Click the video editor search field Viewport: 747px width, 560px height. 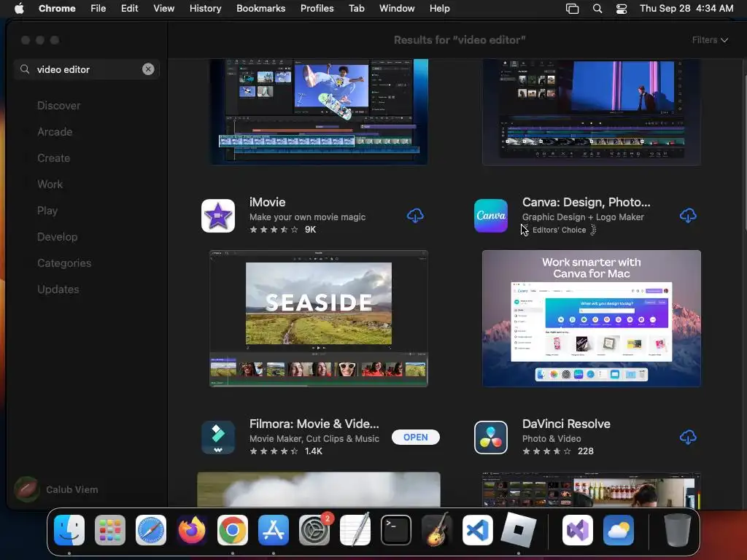pos(87,69)
